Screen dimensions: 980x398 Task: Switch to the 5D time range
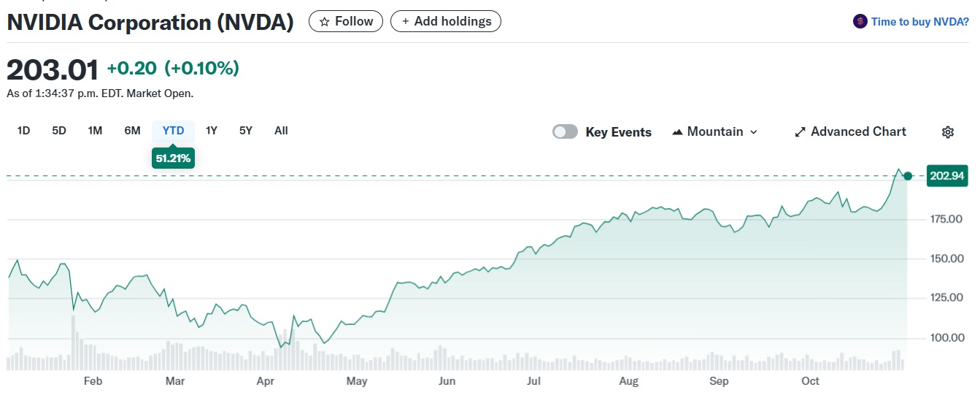tap(59, 131)
